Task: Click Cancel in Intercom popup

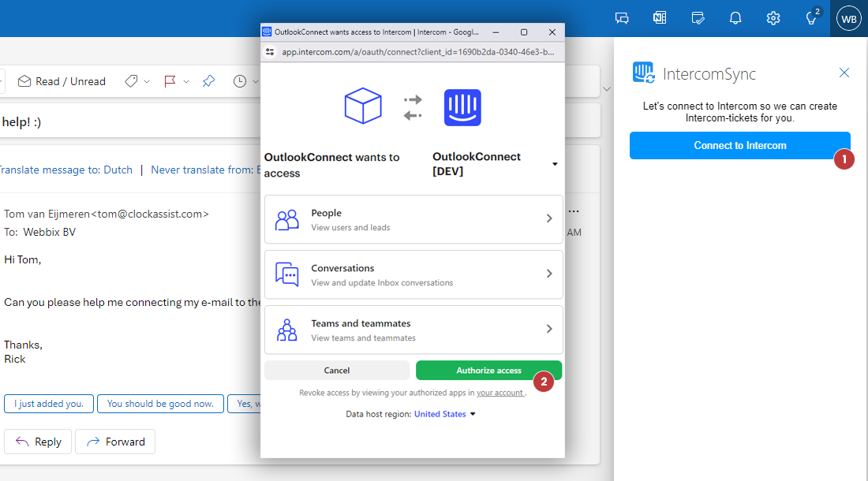Action: 337,371
